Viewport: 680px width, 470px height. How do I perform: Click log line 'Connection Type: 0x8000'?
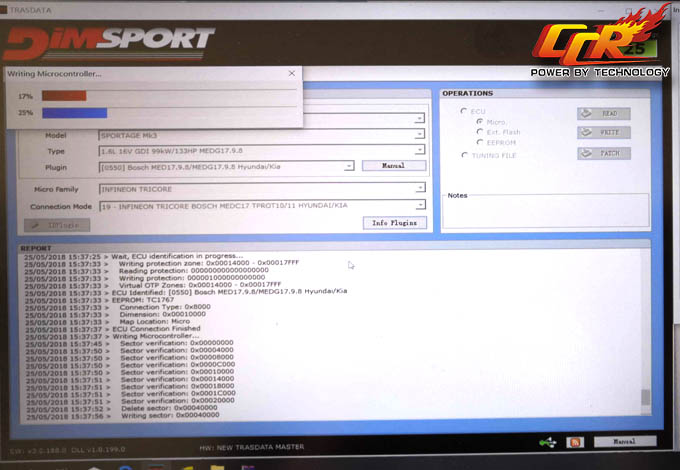pyautogui.click(x=165, y=307)
